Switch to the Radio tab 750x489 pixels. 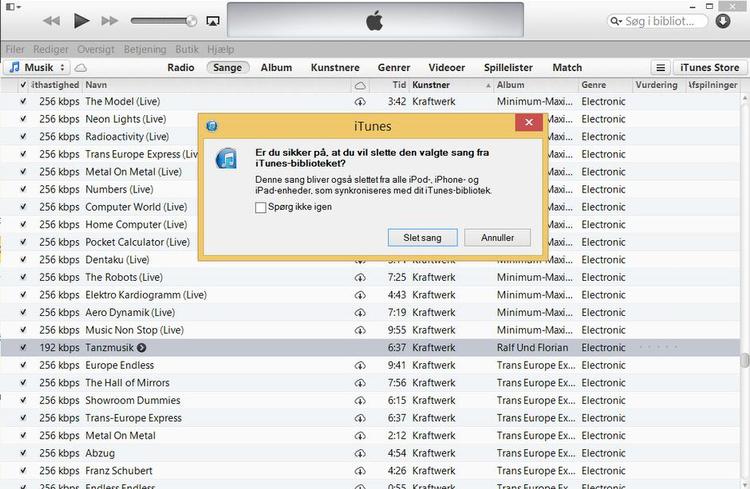coord(180,67)
